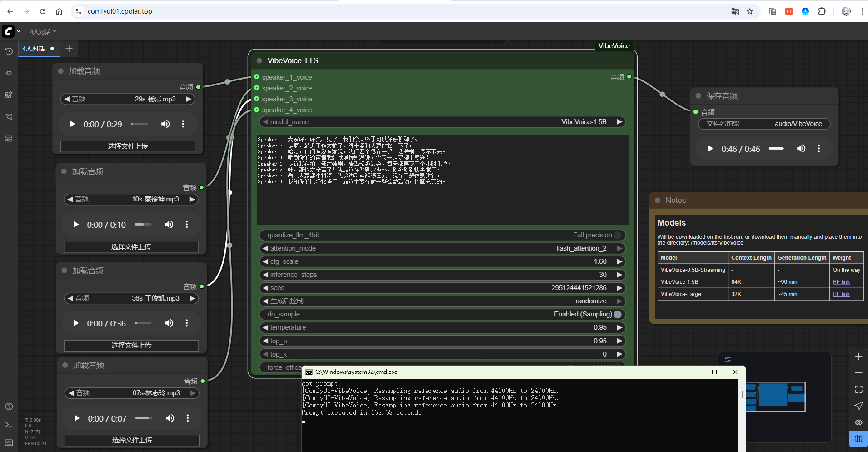Expand the chevron beside ComfyUI logo

click(19, 31)
